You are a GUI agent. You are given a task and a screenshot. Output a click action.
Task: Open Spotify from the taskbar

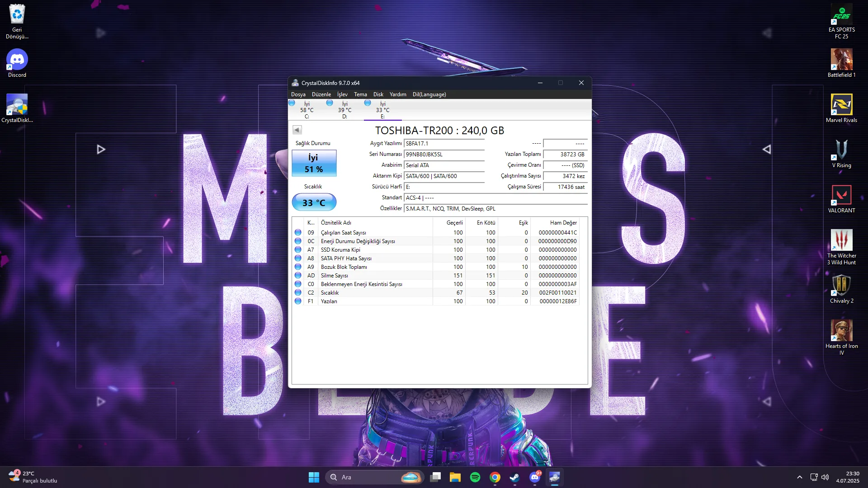(475, 477)
